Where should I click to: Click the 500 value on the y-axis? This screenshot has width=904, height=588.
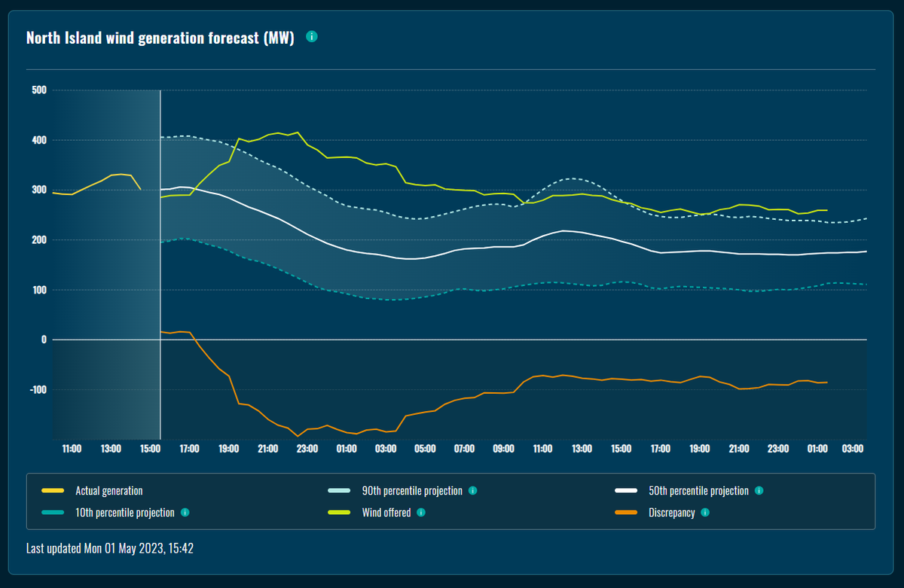pos(38,90)
